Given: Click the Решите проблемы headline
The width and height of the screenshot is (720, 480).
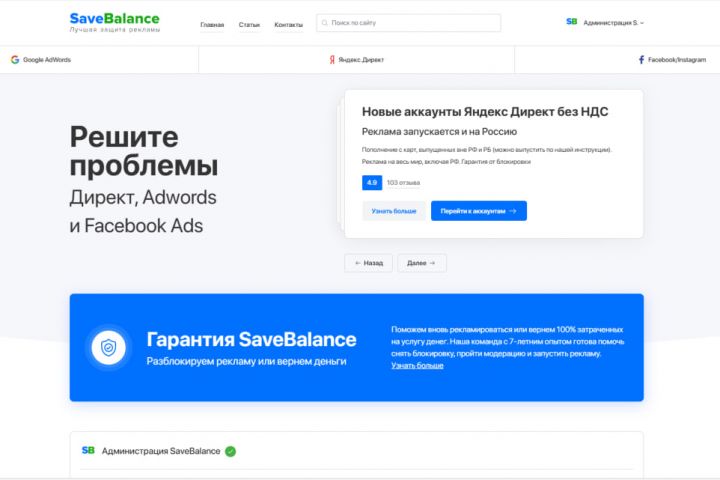Looking at the screenshot, I should [x=144, y=151].
